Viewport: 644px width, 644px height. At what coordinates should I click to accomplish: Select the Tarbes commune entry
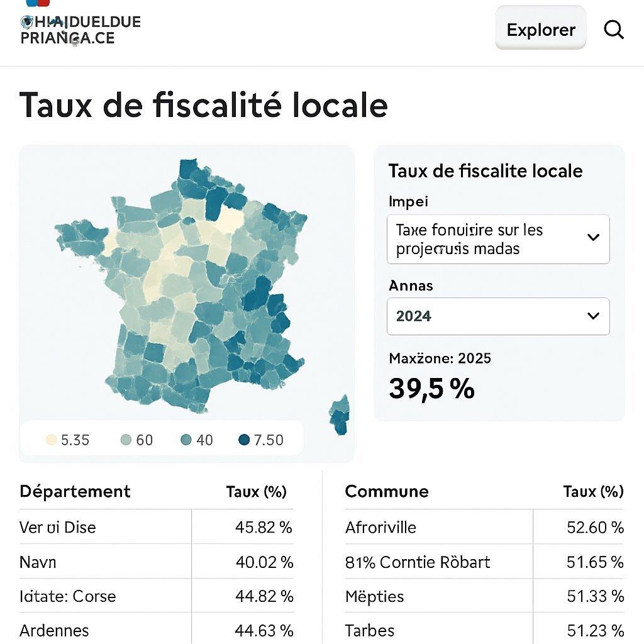[370, 631]
